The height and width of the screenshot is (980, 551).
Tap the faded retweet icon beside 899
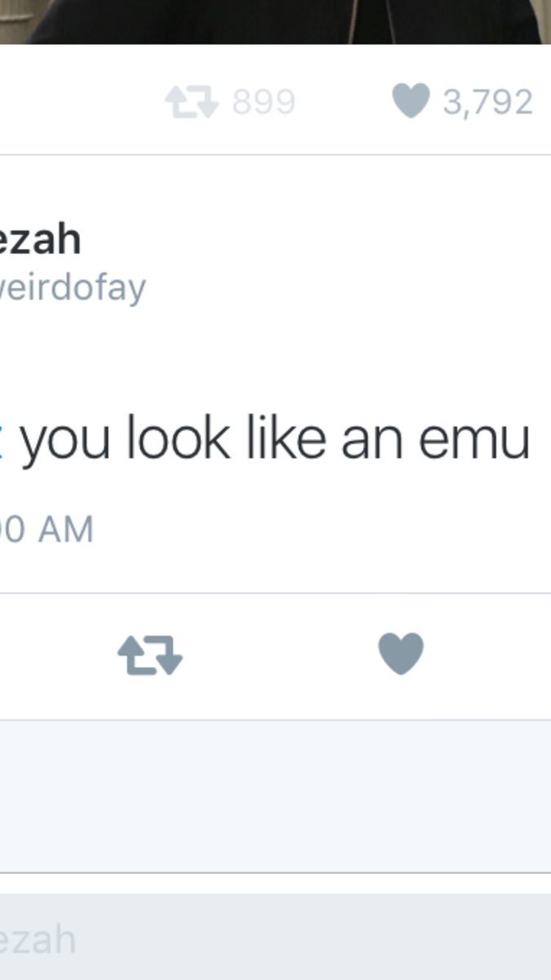192,103
